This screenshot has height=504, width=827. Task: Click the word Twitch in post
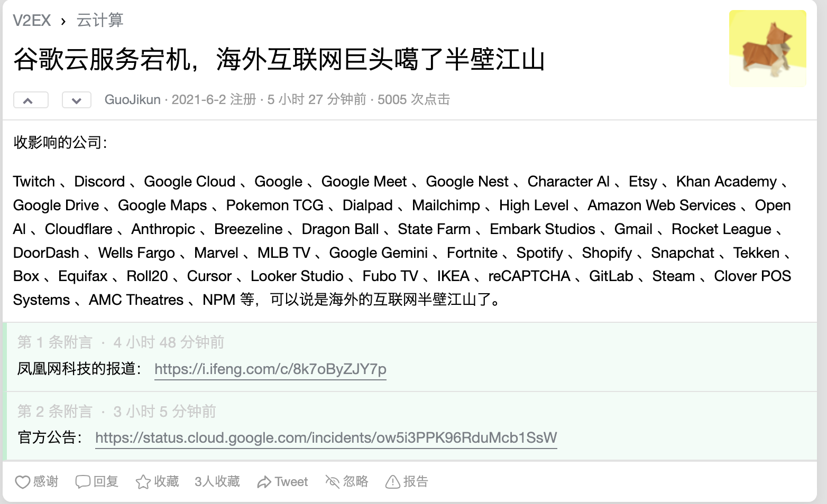tap(34, 182)
